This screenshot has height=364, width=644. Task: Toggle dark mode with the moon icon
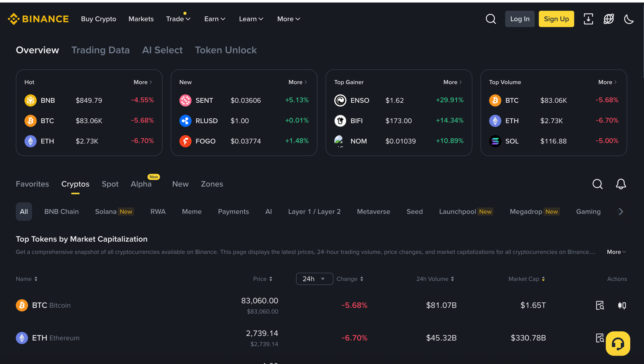click(x=629, y=19)
